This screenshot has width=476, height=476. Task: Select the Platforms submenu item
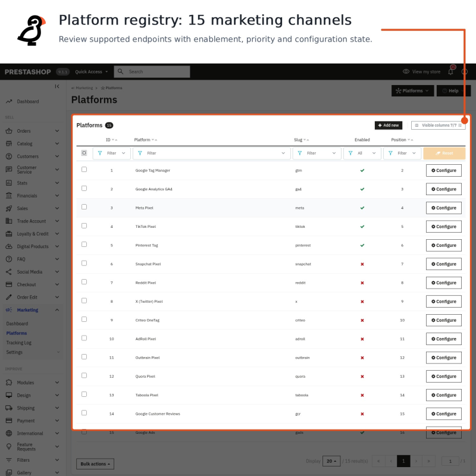pyautogui.click(x=17, y=333)
